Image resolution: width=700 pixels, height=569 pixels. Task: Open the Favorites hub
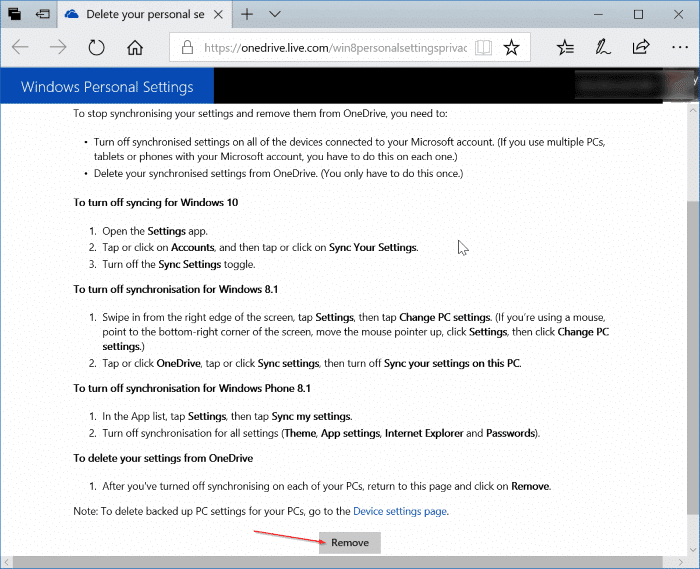click(x=565, y=47)
